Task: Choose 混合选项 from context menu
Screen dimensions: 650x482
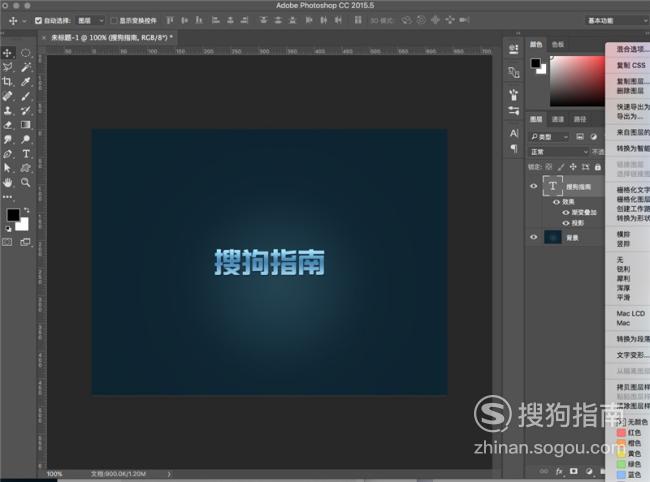Action: (x=633, y=49)
